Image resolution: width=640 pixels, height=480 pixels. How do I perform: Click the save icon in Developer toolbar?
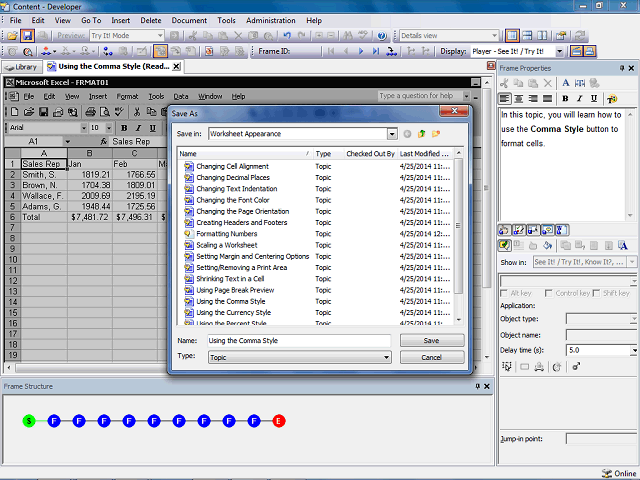(27, 35)
